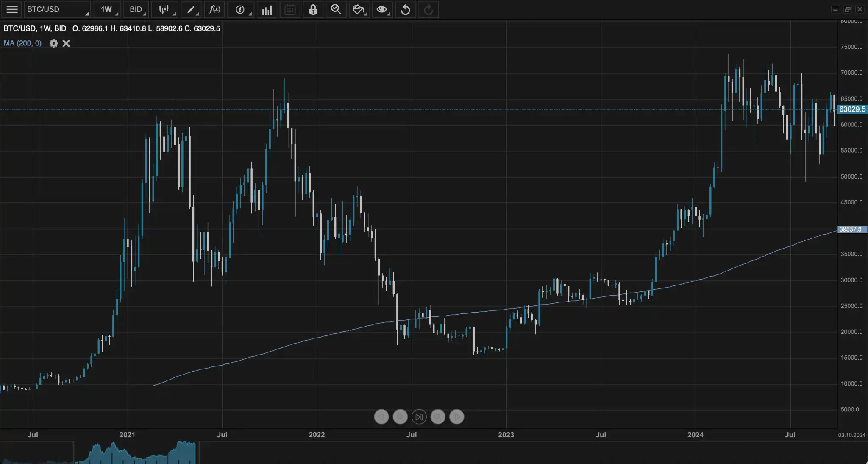This screenshot has width=868, height=464.
Task: Click the info icon in toolbar
Action: pyautogui.click(x=240, y=9)
